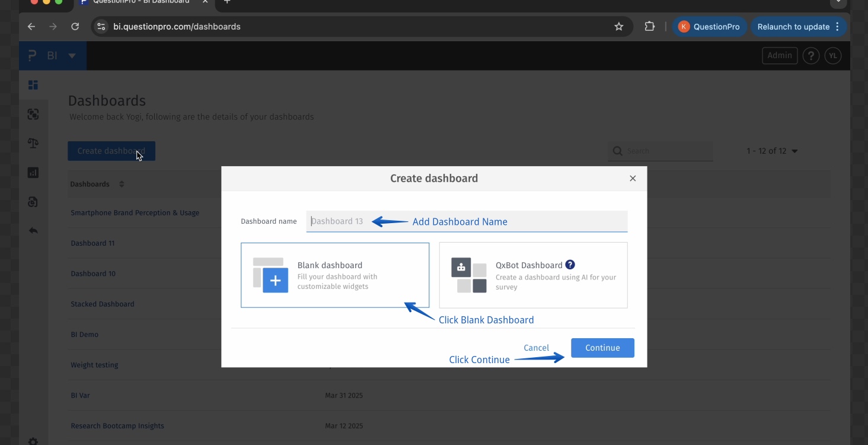Open the weighting balance icon in sidebar
This screenshot has height=445, width=868.
tap(33, 143)
